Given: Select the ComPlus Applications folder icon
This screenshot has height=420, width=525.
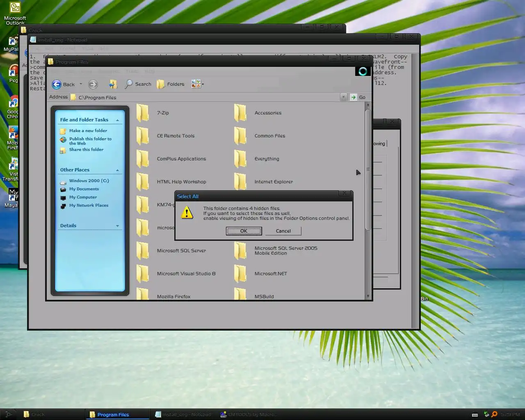Looking at the screenshot, I should (x=142, y=159).
